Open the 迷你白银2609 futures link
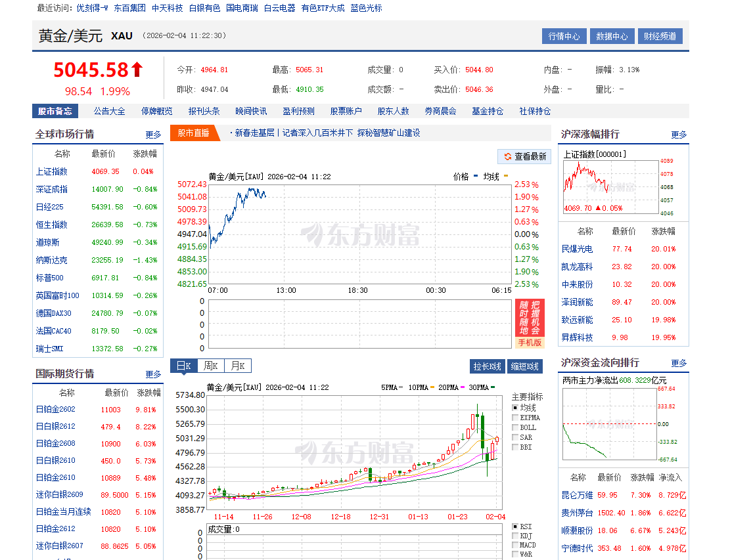This screenshot has height=560, width=730. pyautogui.click(x=59, y=495)
